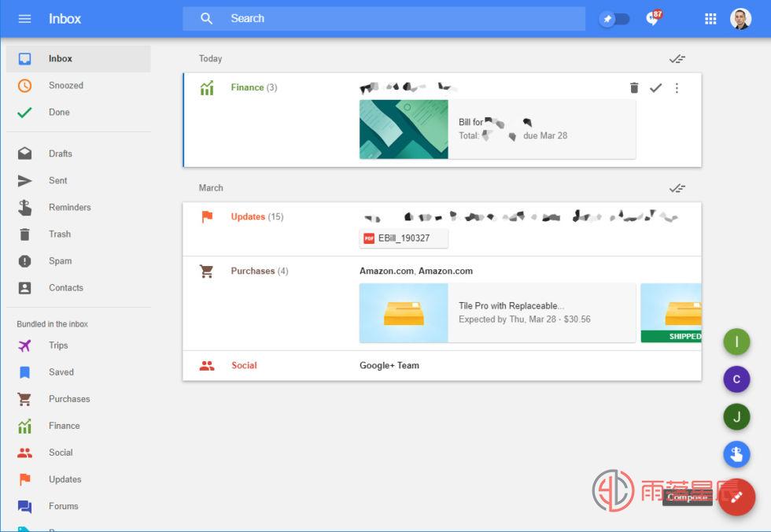Open the Finance bundle in sidebar
The width and height of the screenshot is (771, 532).
pyautogui.click(x=79, y=426)
